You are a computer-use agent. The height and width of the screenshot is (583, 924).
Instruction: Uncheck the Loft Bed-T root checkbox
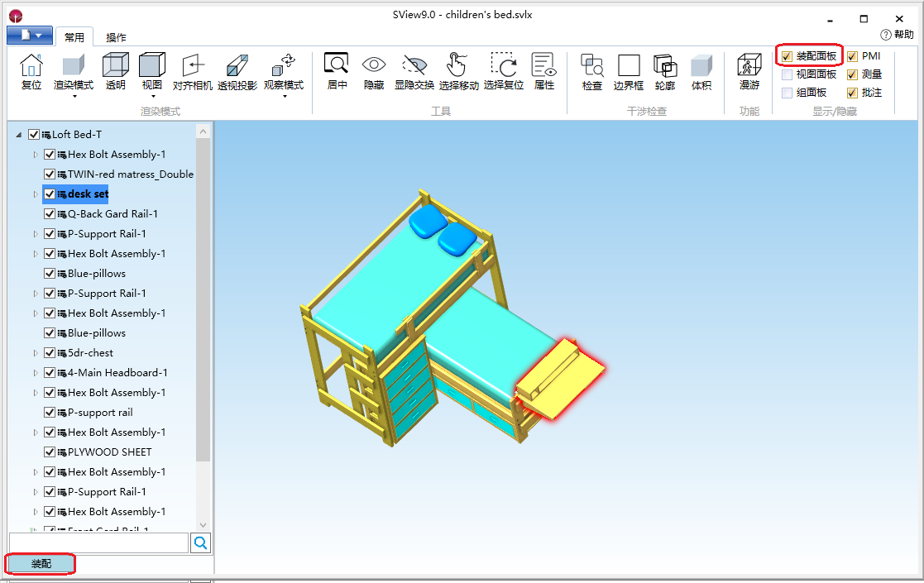click(34, 134)
